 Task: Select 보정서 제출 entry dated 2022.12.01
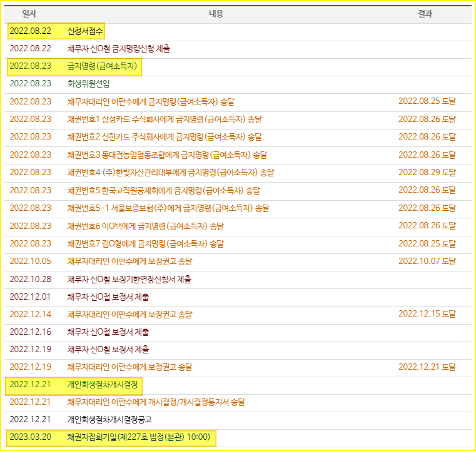pyautogui.click(x=108, y=297)
